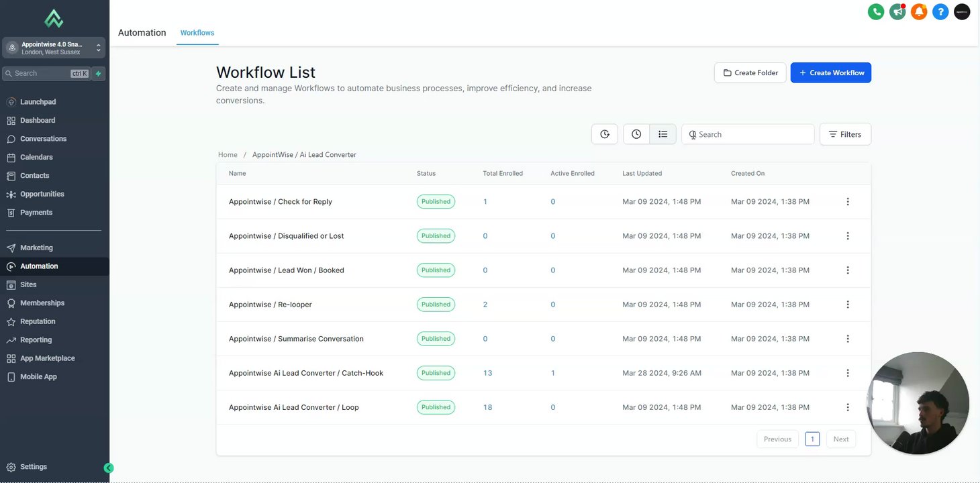Click the lightning quick actions icon
Image resolution: width=980 pixels, height=483 pixels.
pos(99,74)
